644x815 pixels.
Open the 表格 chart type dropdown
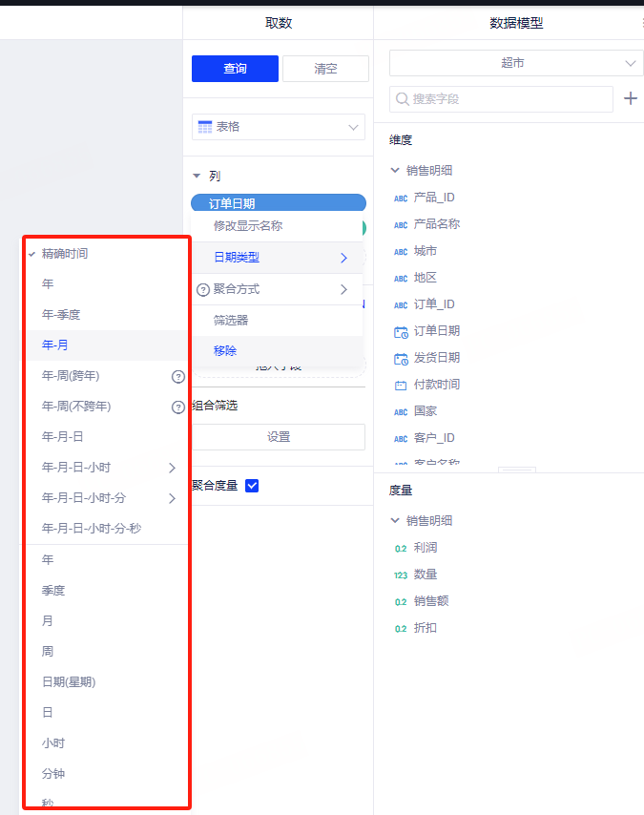click(279, 126)
